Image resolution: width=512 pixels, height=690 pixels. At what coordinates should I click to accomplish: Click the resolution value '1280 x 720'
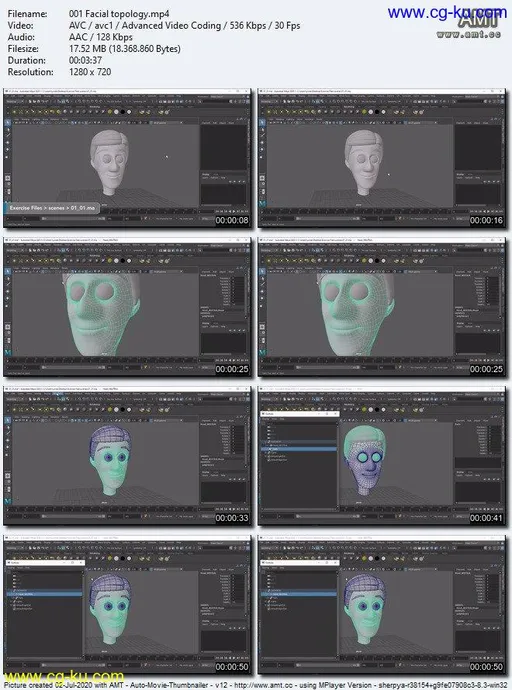point(90,72)
